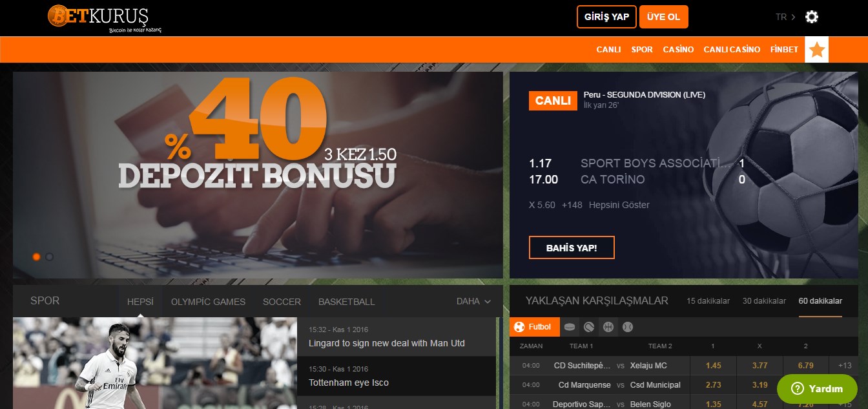Open the TR language selector
868x409 pixels.
(785, 17)
